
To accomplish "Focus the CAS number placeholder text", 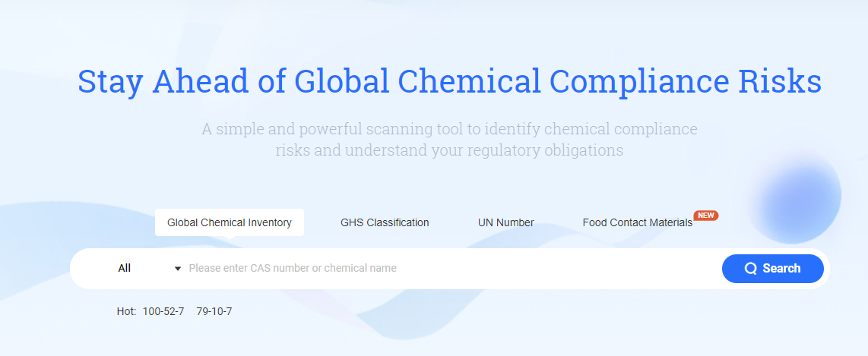I will coord(293,268).
